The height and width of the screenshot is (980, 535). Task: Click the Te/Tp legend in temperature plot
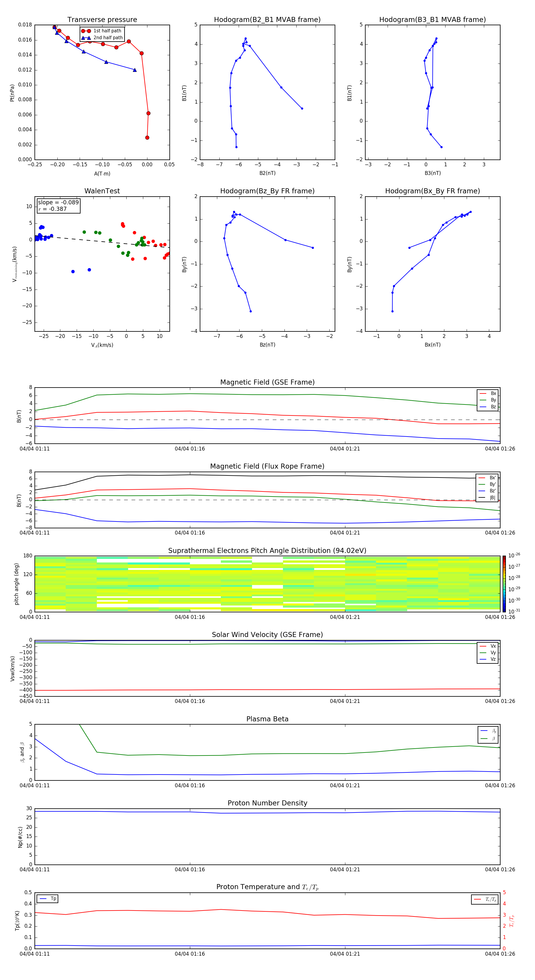pyautogui.click(x=485, y=899)
